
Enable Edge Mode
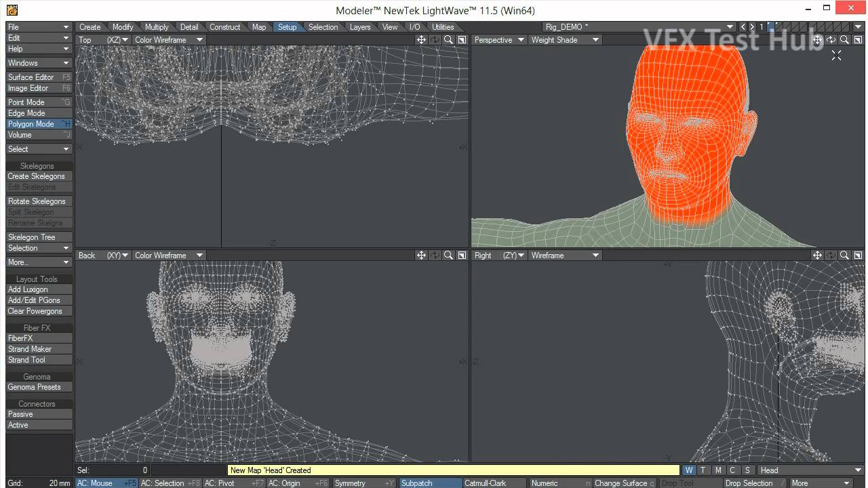[x=39, y=113]
